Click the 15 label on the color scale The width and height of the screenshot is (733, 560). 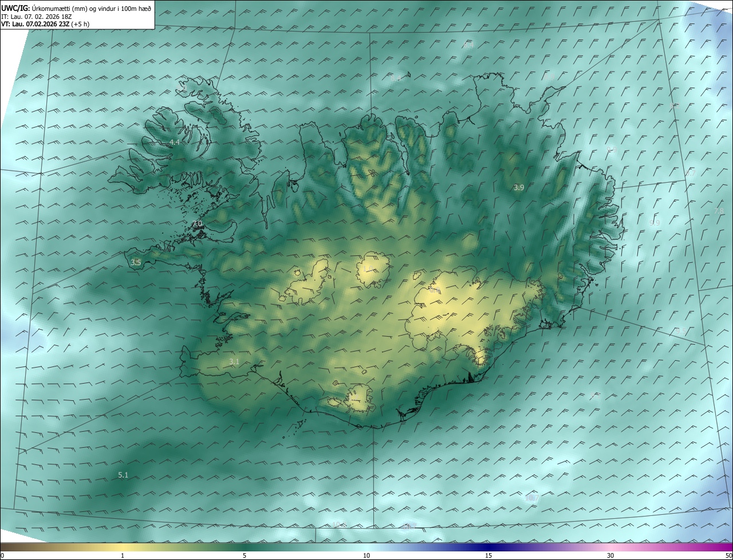488,555
